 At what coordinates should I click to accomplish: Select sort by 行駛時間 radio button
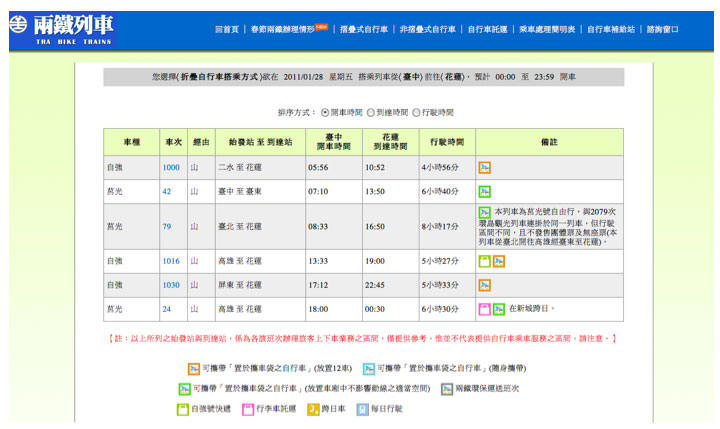[416, 113]
